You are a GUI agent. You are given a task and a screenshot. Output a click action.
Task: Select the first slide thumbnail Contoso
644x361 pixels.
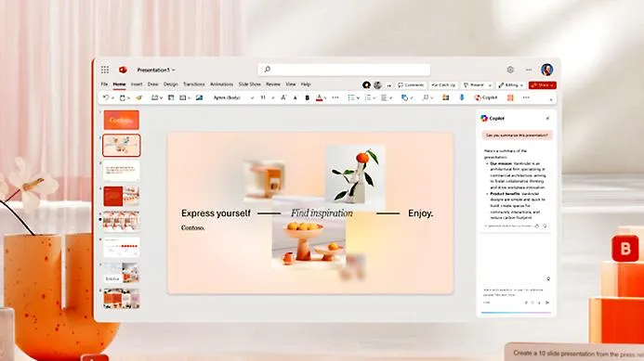[121, 120]
